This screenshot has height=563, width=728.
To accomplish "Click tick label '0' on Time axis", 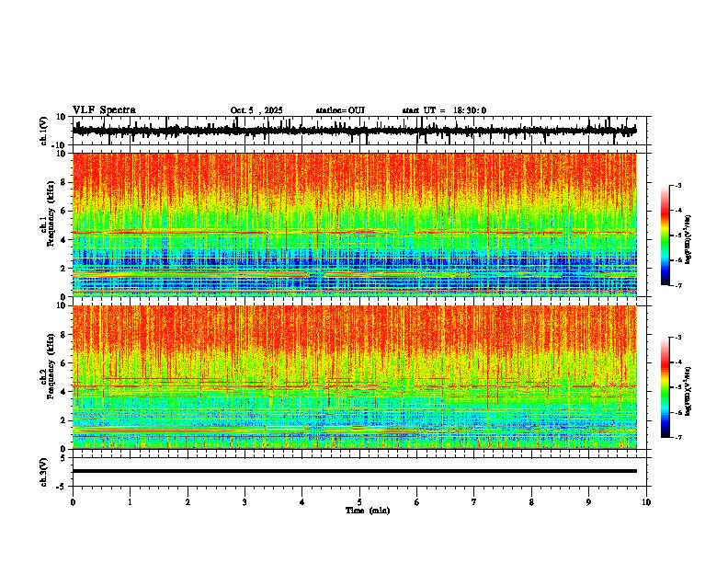I will coord(73,502).
